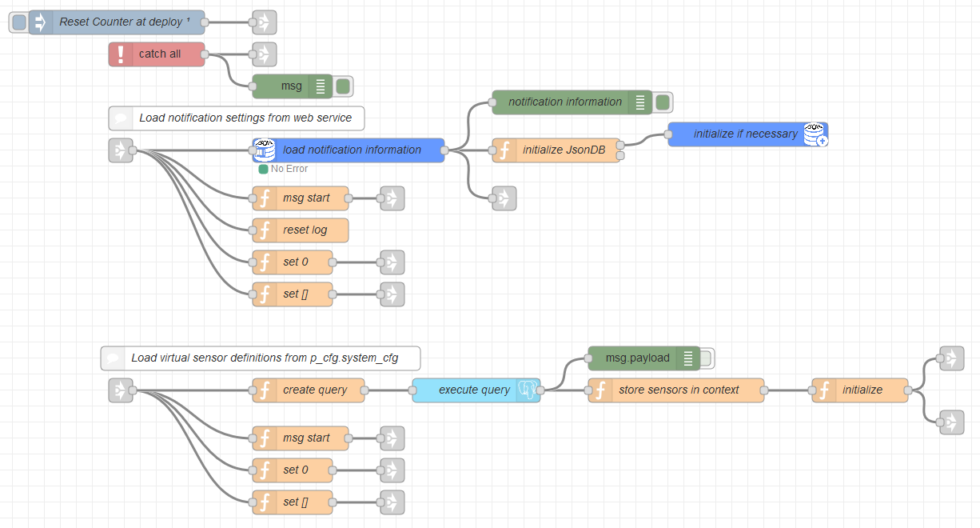Click the link in node feeding create query
Viewport: 980px width, 528px height.
point(121,390)
